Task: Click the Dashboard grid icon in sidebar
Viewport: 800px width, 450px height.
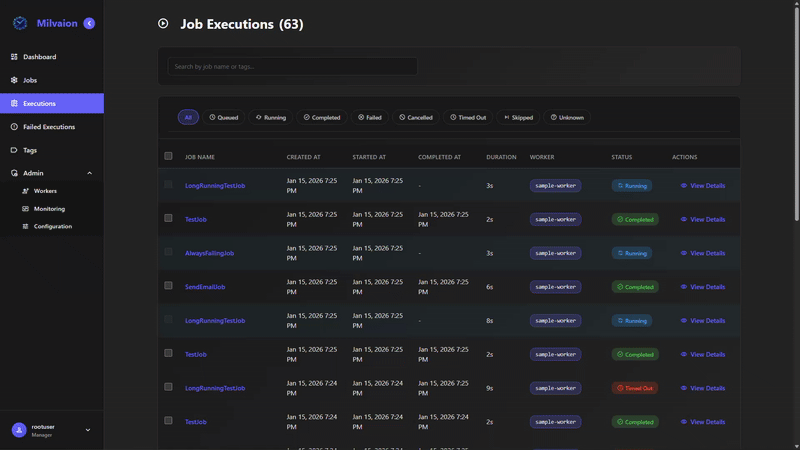Action: click(14, 57)
